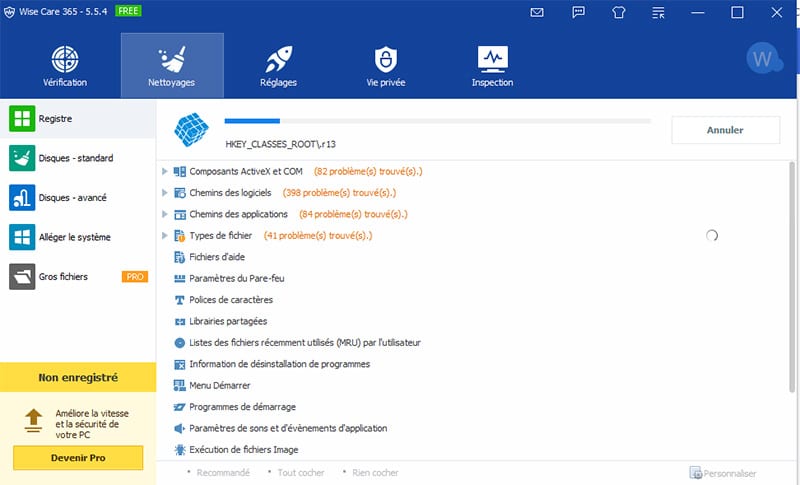Click the user avatar W icon
This screenshot has height=485, width=800.
click(x=763, y=58)
